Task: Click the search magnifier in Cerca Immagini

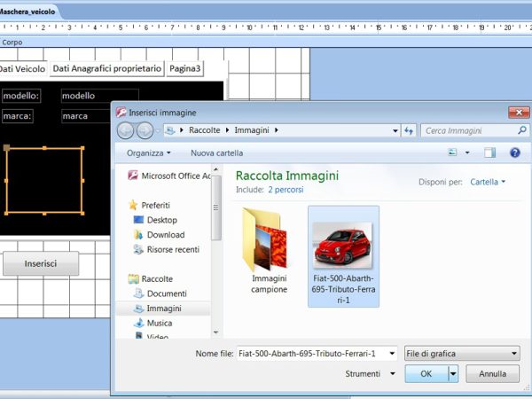Action: (x=521, y=130)
